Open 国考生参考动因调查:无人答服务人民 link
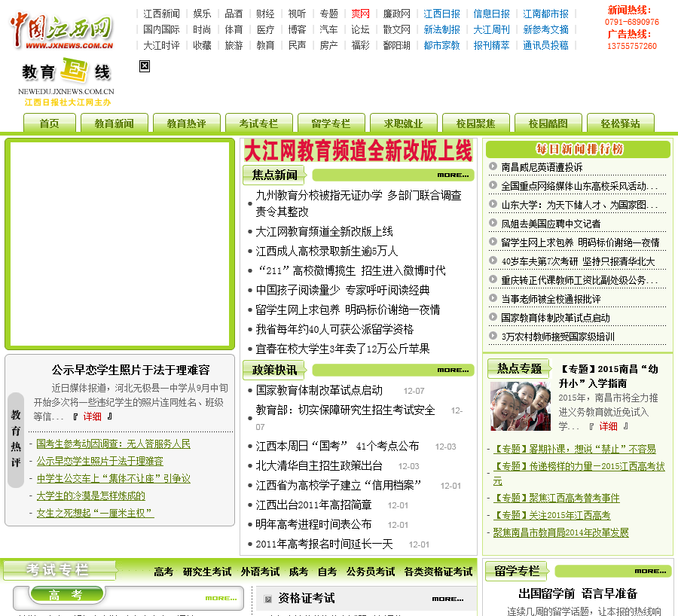The height and width of the screenshot is (616, 678). pyautogui.click(x=113, y=444)
